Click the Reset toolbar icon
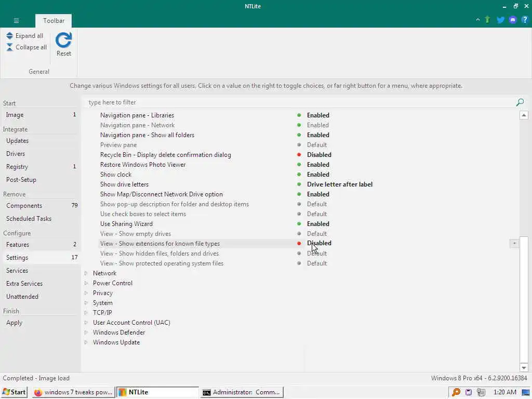The image size is (532, 399). point(64,40)
